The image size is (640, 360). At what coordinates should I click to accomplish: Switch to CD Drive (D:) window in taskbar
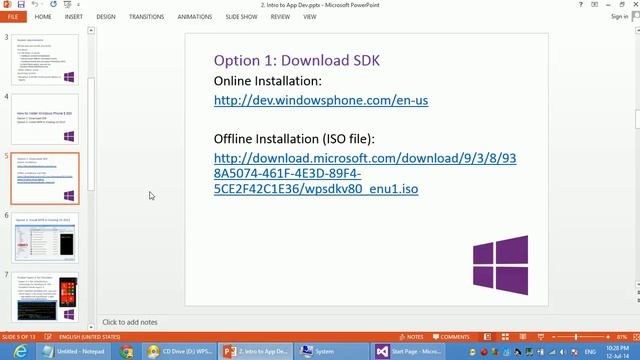pyautogui.click(x=180, y=351)
